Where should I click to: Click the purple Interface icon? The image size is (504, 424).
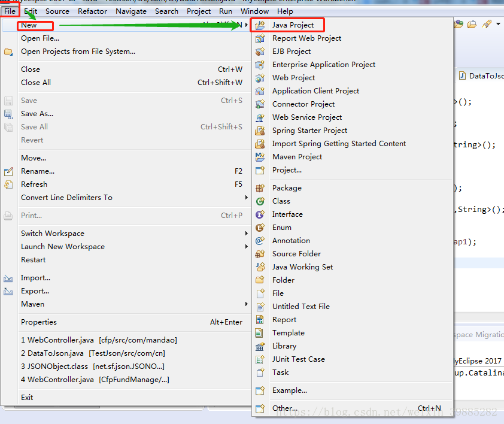(260, 214)
